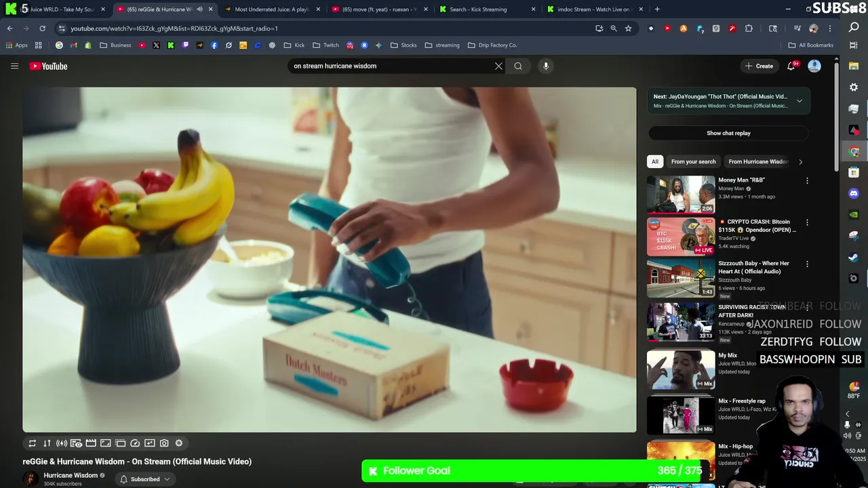The image size is (868, 488).
Task: Go to the YouTube home logo
Action: pos(48,66)
